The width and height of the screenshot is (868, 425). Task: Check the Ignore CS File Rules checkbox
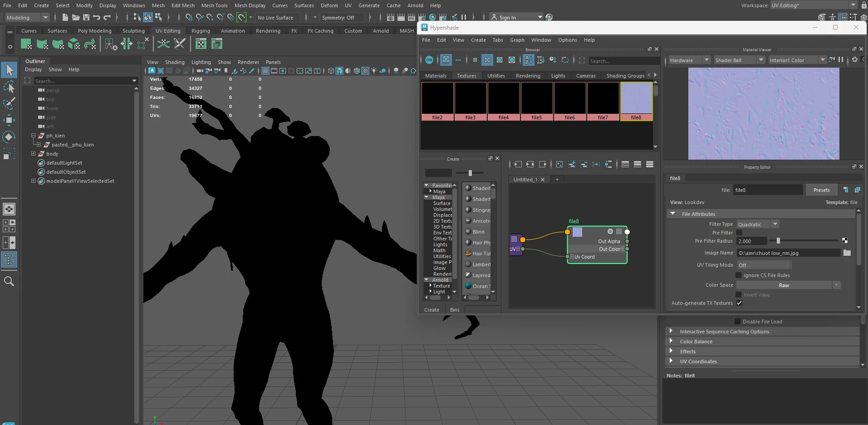click(738, 275)
